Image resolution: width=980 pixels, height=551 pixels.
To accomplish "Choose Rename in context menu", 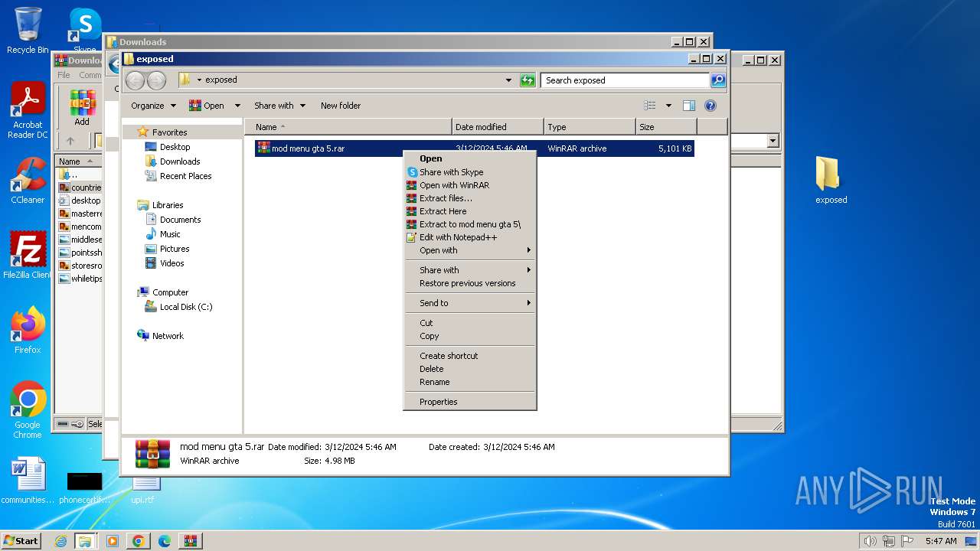I will tap(470, 382).
